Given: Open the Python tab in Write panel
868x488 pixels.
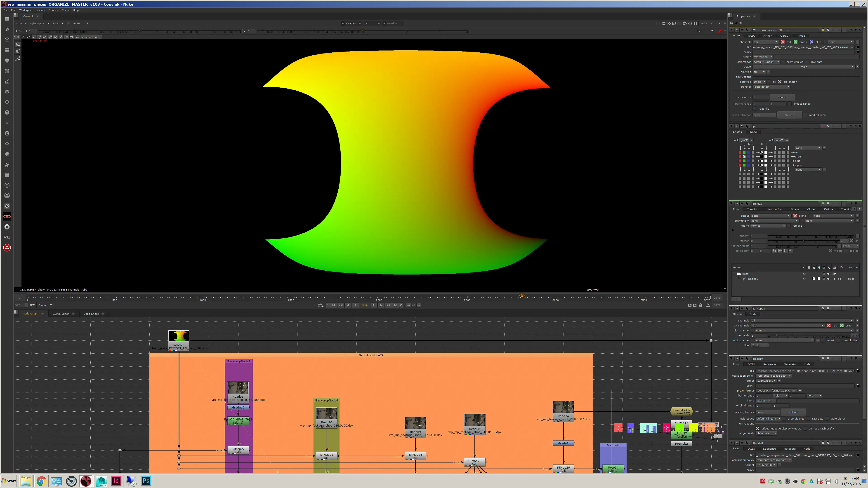Looking at the screenshot, I should [x=768, y=36].
